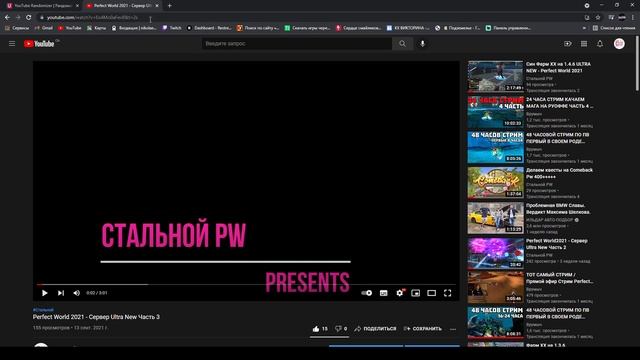Click the СОХРАНИТЬ save button

(x=422, y=329)
